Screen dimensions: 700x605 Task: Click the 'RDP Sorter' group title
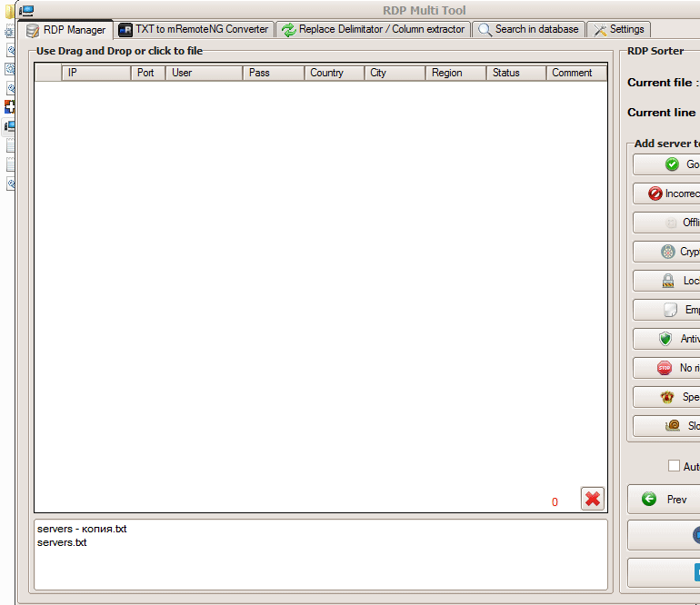click(655, 51)
